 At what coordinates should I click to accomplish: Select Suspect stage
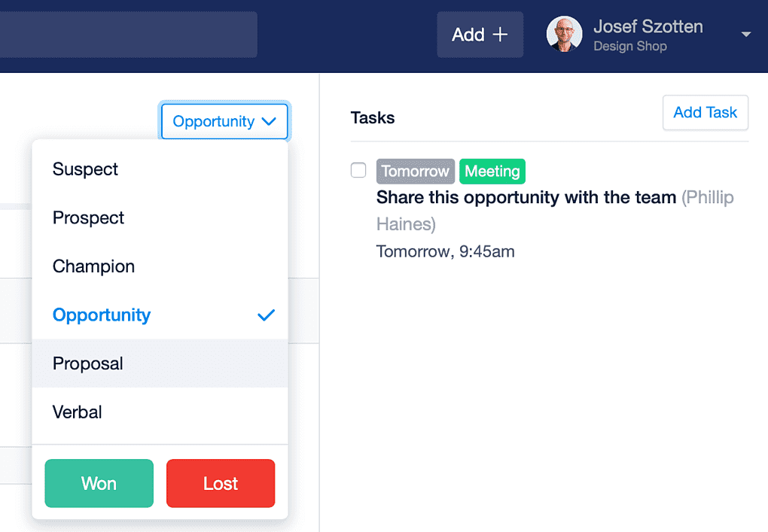pyautogui.click(x=160, y=169)
